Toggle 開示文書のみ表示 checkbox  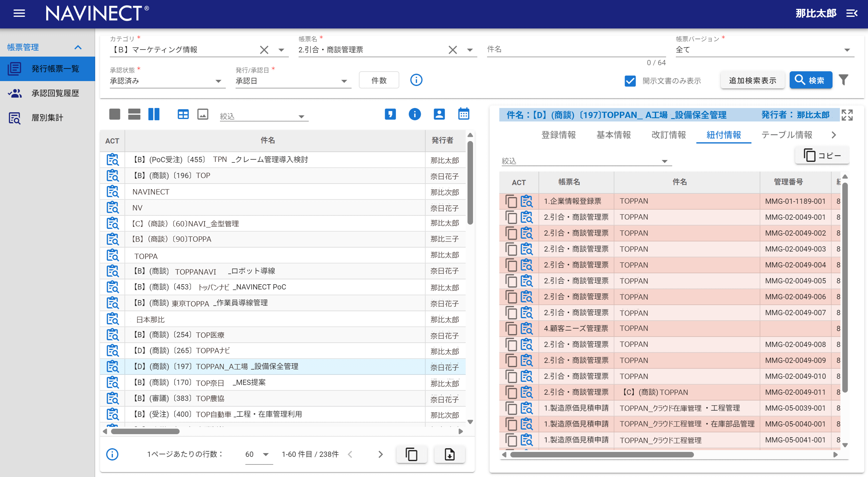pos(630,81)
